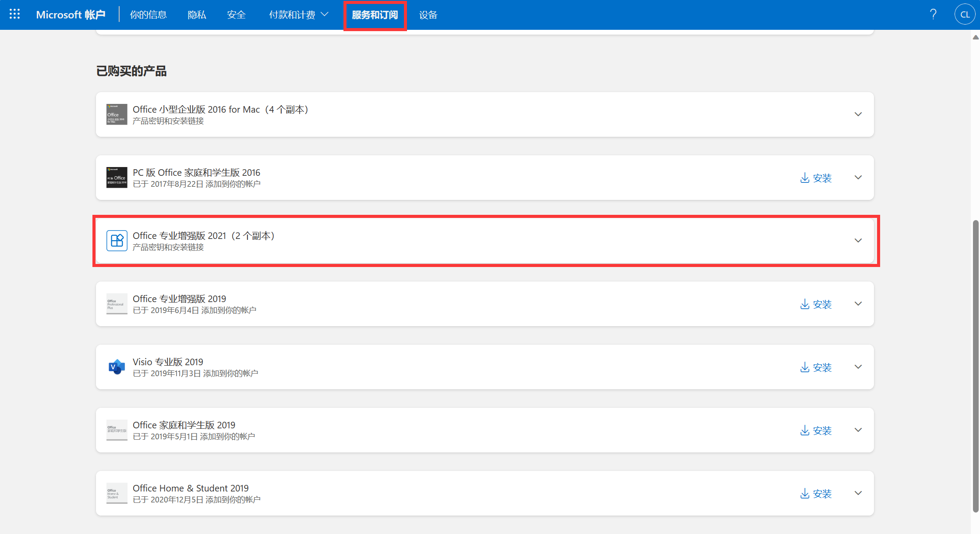
Task: Click scrollbar up arrow
Action: pyautogui.click(x=976, y=37)
